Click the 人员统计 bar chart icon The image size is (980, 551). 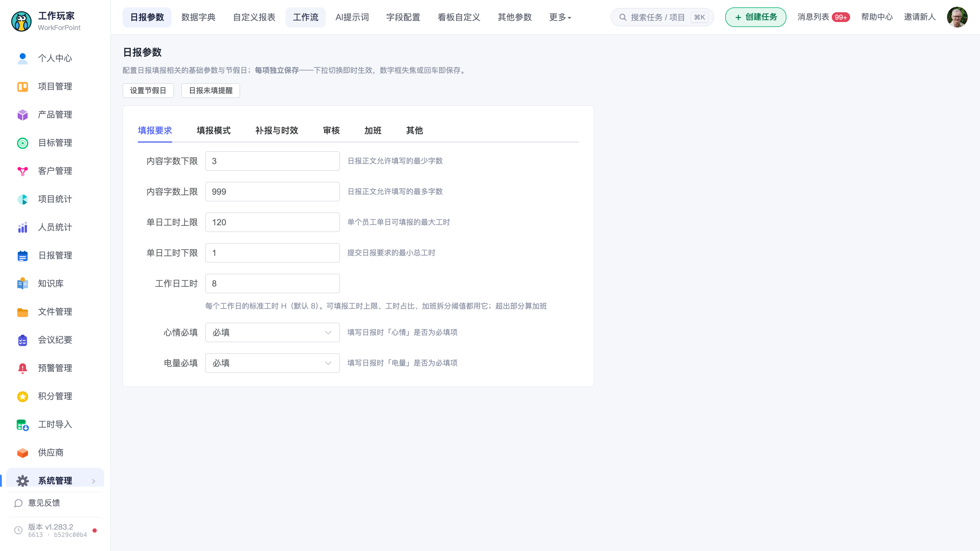coord(22,227)
